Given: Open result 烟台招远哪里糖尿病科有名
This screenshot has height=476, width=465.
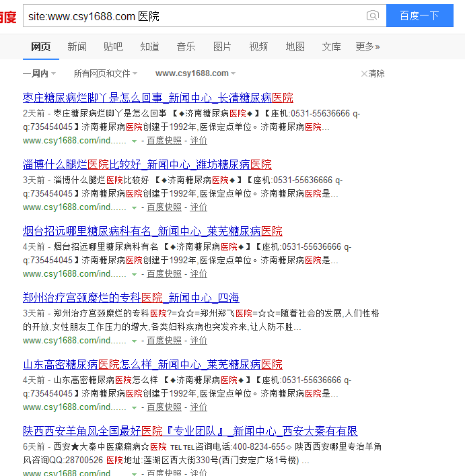Looking at the screenshot, I should (153, 232).
